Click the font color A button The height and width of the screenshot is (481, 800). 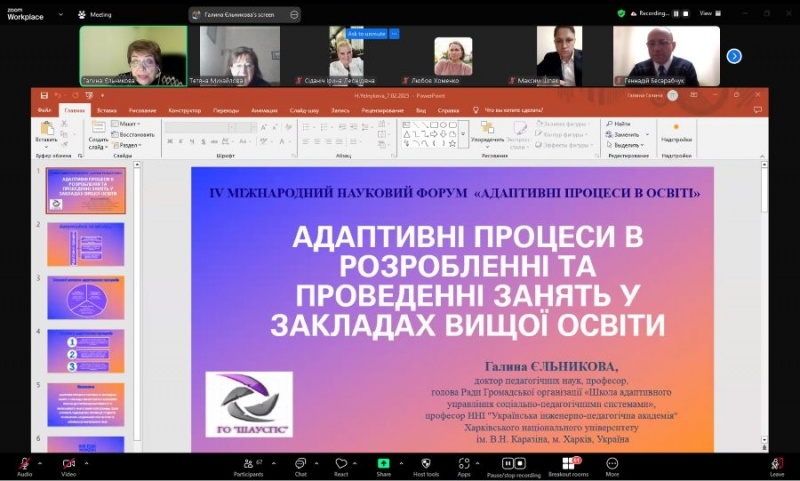281,141
